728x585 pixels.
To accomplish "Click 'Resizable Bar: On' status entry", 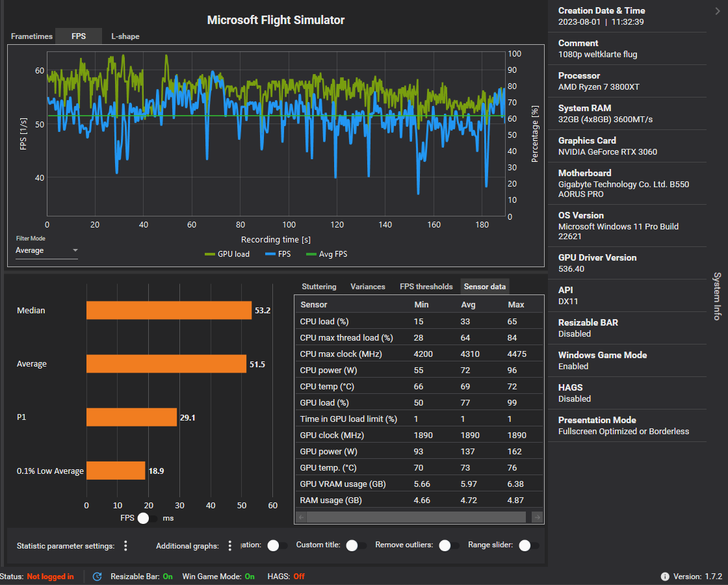I will click(142, 576).
